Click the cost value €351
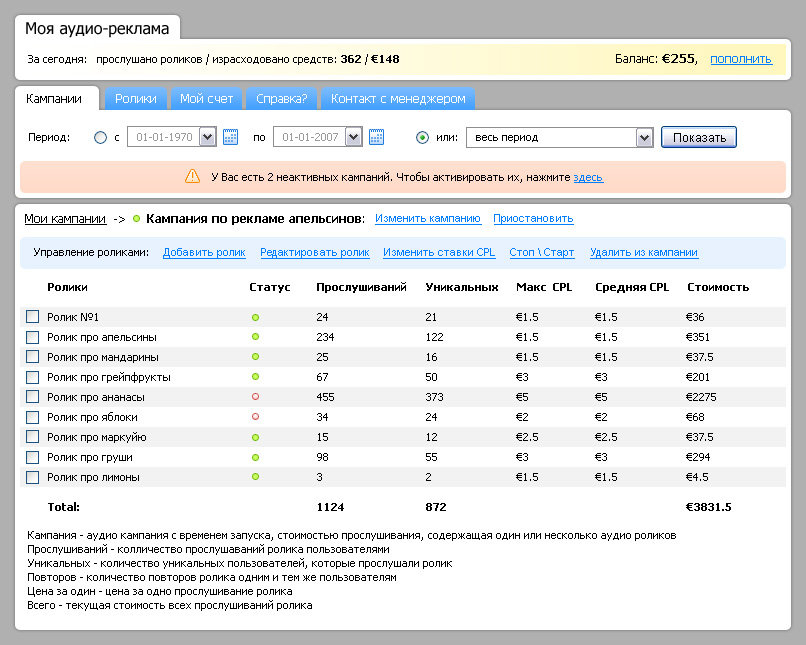806x645 pixels. click(x=698, y=337)
